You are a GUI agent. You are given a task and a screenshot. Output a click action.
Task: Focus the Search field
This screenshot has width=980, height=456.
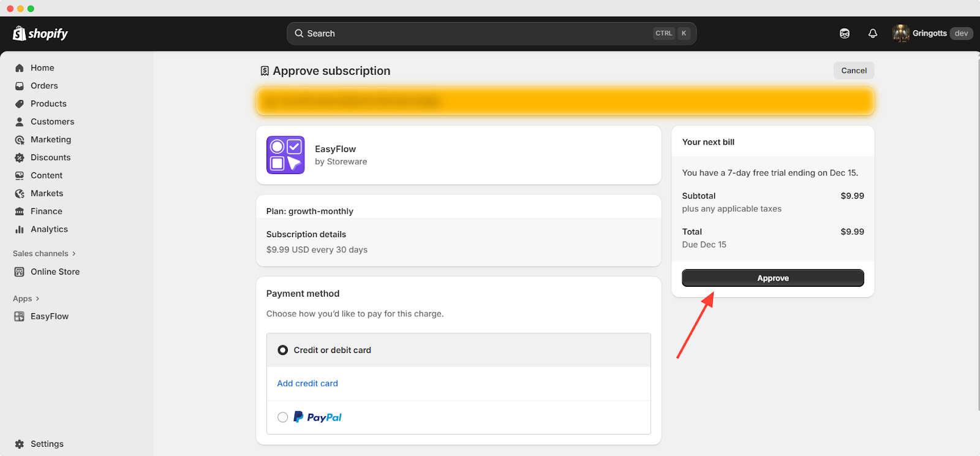[492, 34]
